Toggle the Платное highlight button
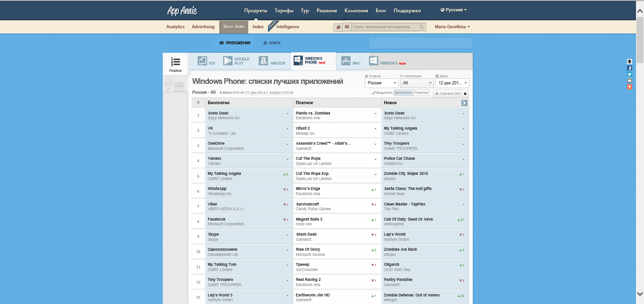Screen dimensions: 644x304 point(421,93)
